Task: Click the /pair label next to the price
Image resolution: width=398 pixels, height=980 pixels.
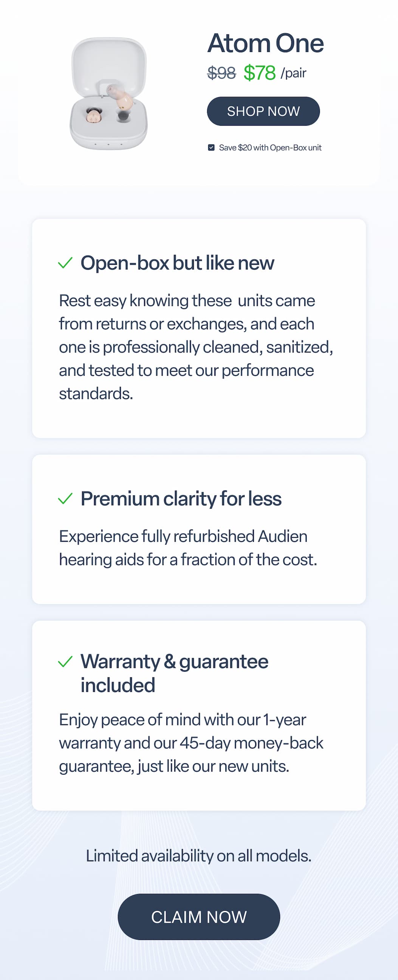Action: 293,73
